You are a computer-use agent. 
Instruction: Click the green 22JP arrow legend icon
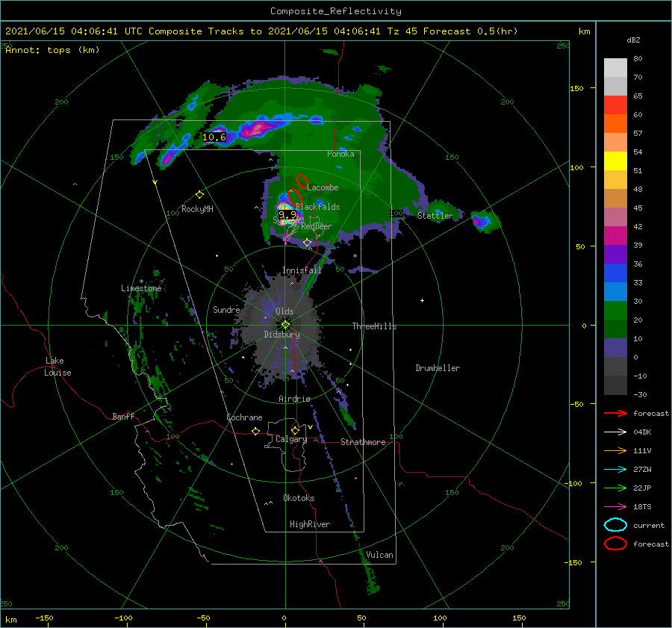pyautogui.click(x=615, y=488)
